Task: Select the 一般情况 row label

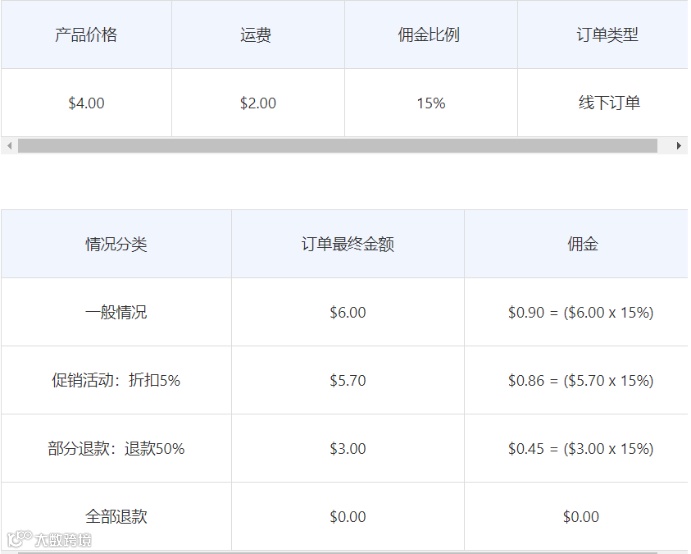Action: 116,312
